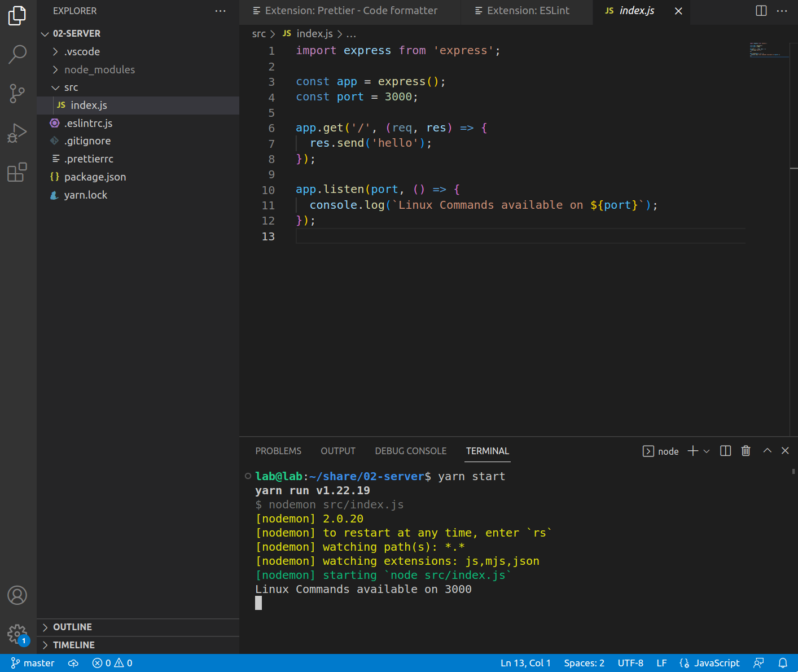Kill the terminal with trash icon

(x=746, y=451)
